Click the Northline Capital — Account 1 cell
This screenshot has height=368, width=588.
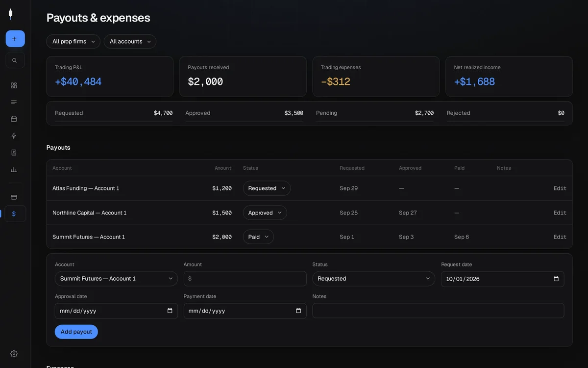coord(90,213)
